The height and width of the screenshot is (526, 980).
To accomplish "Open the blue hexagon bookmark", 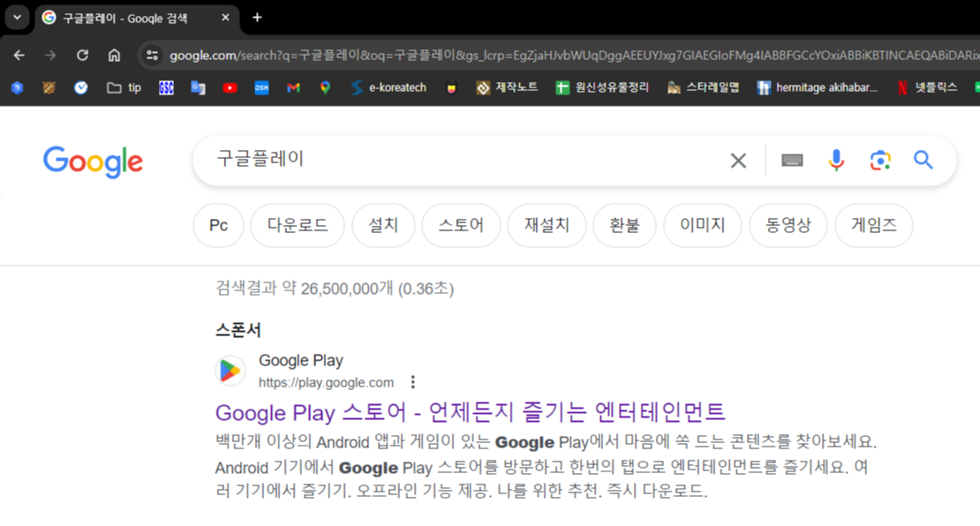I will coord(18,88).
